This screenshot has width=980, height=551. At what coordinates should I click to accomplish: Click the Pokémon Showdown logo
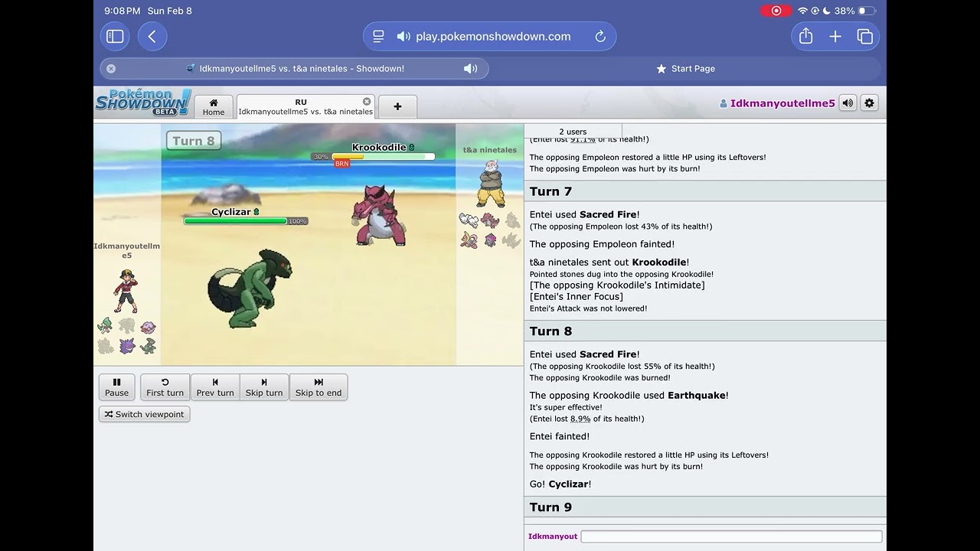(x=143, y=102)
